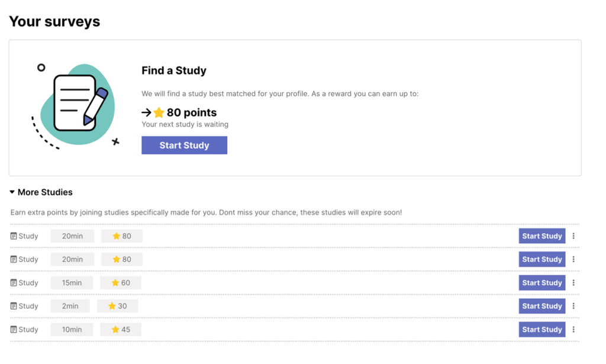Screen dimensions: 606x364
Task: Open the options menu for the 10min study
Action: coord(574,329)
